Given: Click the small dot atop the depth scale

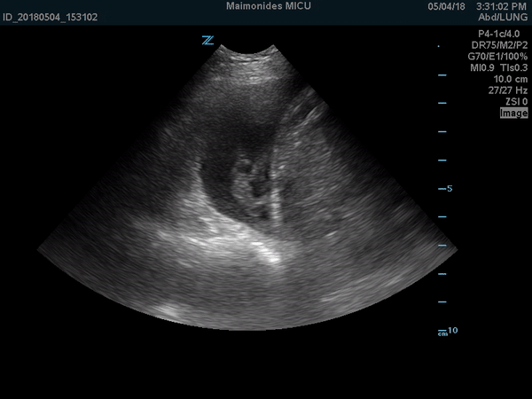Looking at the screenshot, I should (x=439, y=46).
